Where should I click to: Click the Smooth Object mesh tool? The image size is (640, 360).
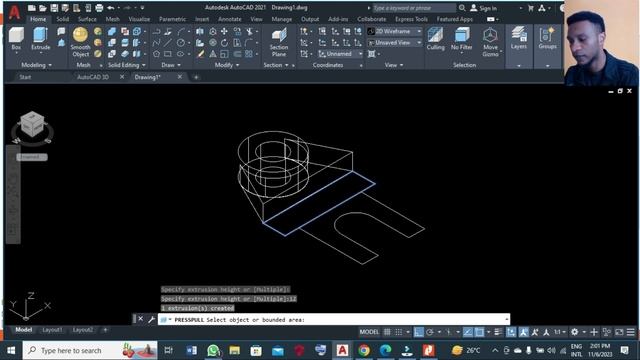[80, 42]
